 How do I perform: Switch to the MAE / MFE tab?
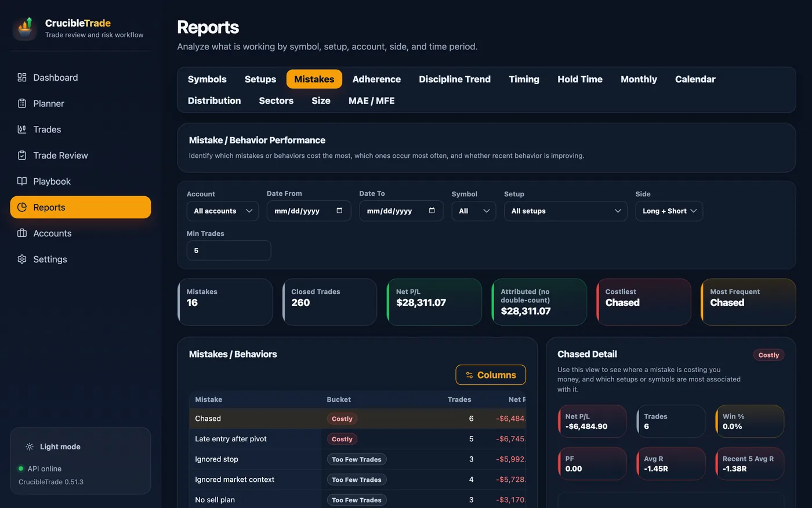tap(371, 100)
